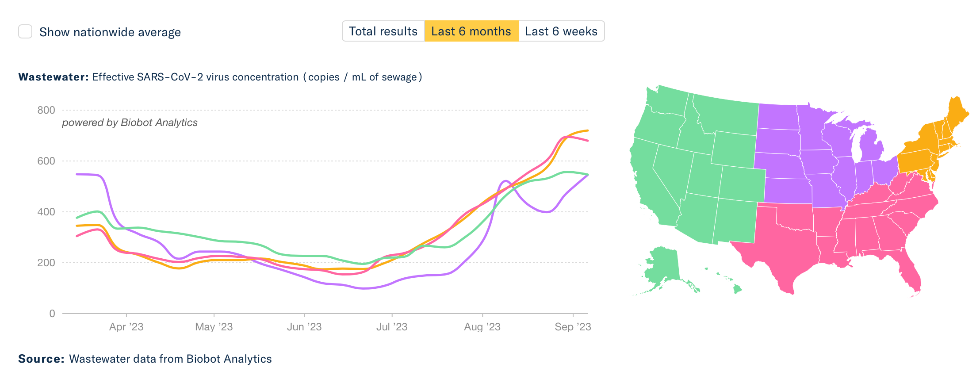The image size is (980, 383).
Task: Switch to Total results view
Action: pos(383,31)
